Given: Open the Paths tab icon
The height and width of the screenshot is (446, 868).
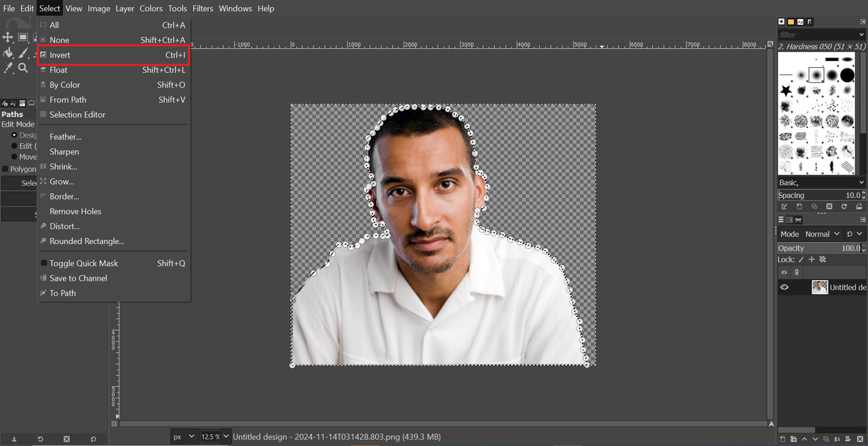Looking at the screenshot, I should pos(798,220).
